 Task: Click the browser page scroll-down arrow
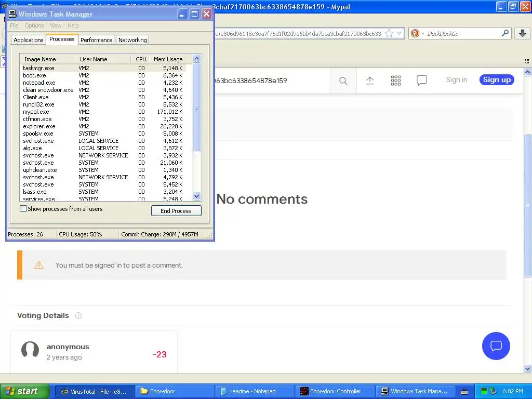click(x=528, y=369)
